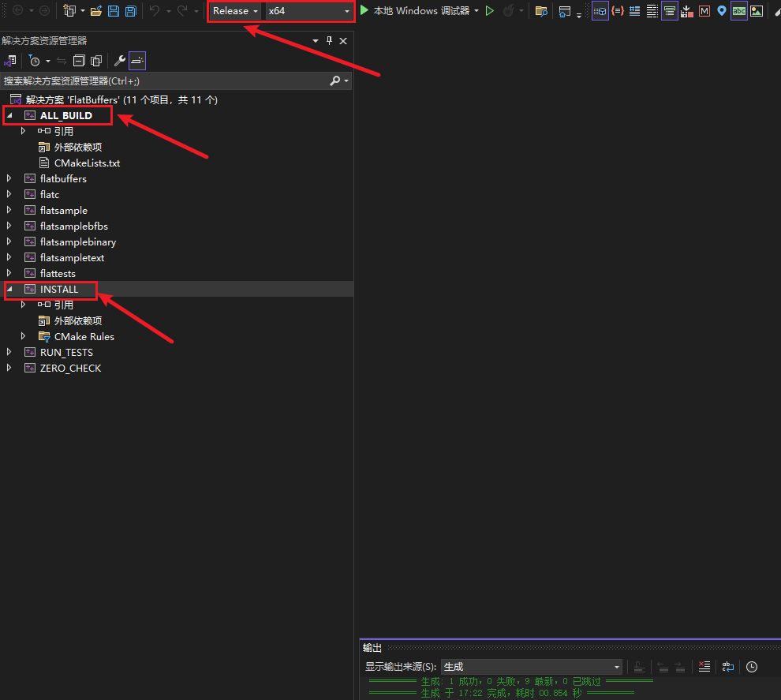Viewport: 781px width, 700px height.
Task: Toggle the green indented-lines toolbar icon
Action: coord(670,11)
